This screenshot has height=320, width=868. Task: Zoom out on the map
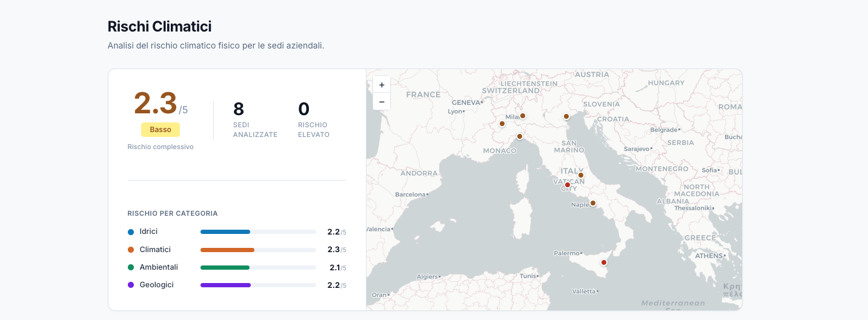click(382, 102)
